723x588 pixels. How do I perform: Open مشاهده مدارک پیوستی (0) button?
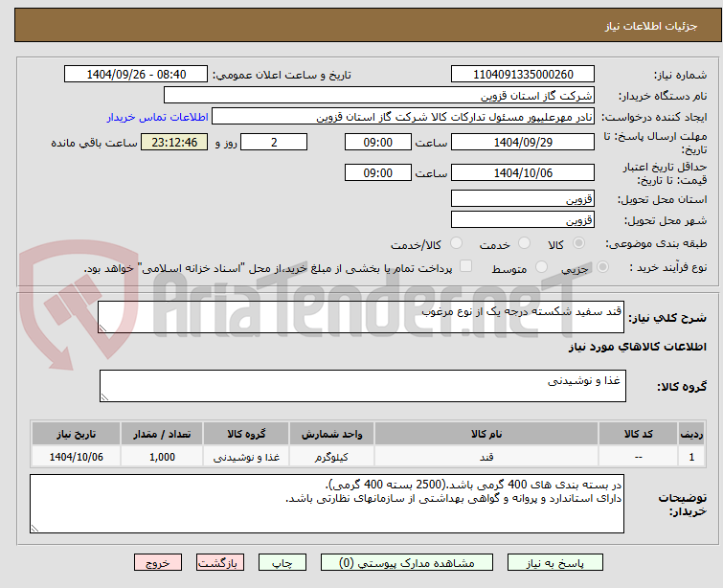[x=407, y=563]
